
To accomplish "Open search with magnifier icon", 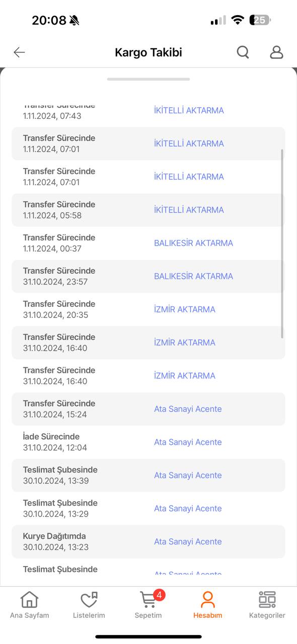I will (243, 52).
